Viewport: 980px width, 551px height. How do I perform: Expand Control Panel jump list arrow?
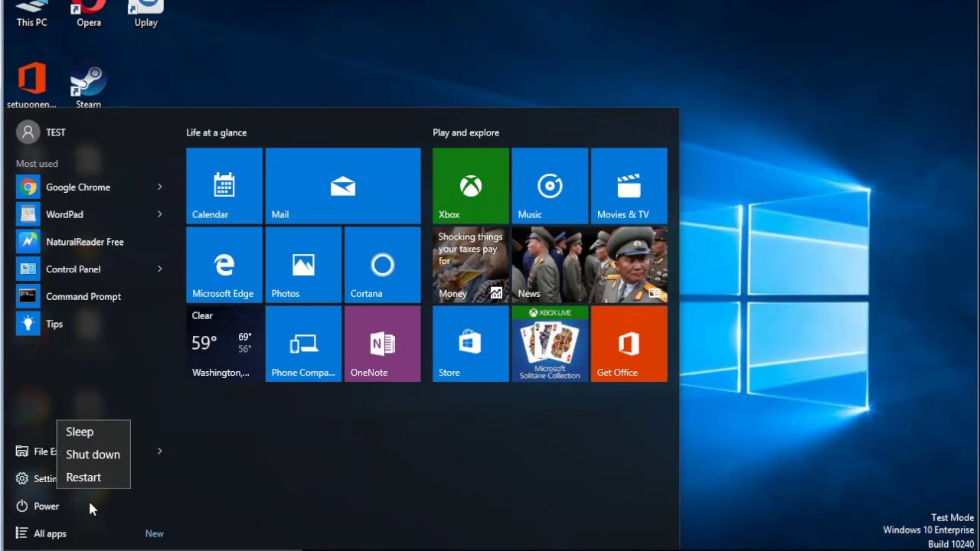(159, 269)
